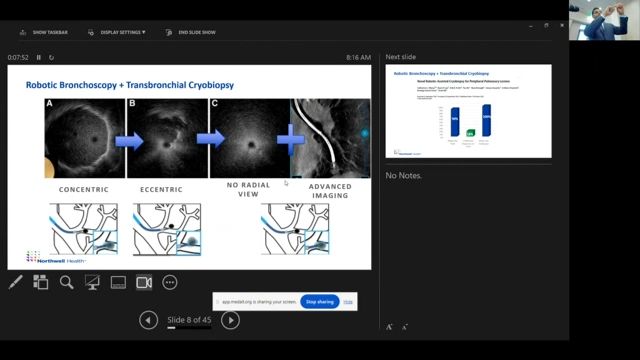Screen dimensions: 640x360
Task: Click the next slide preview thumbnail
Action: [469, 111]
